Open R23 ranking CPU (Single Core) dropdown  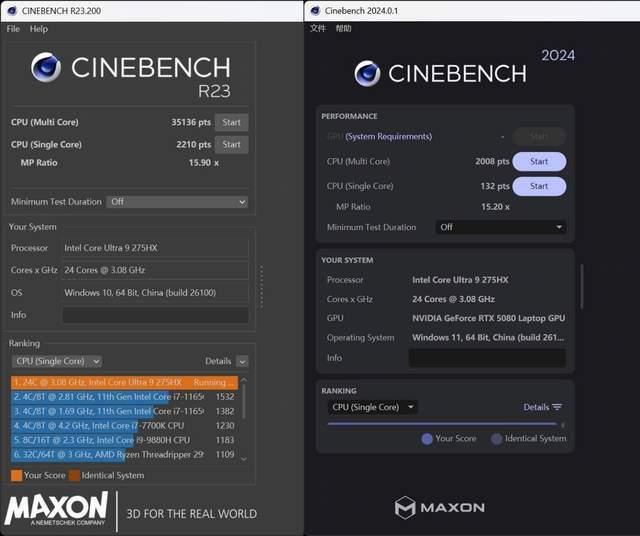click(x=57, y=361)
